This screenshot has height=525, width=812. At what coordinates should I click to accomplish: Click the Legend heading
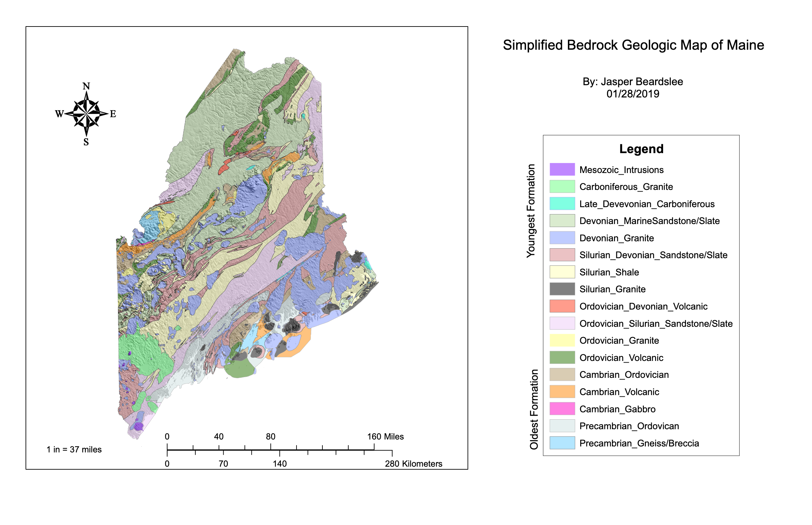coord(641,149)
